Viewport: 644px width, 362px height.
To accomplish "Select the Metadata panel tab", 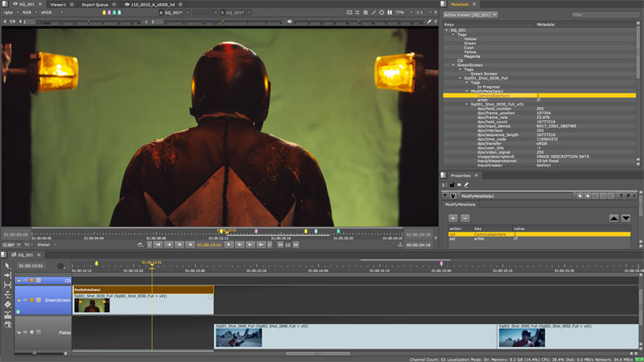I will (x=459, y=4).
